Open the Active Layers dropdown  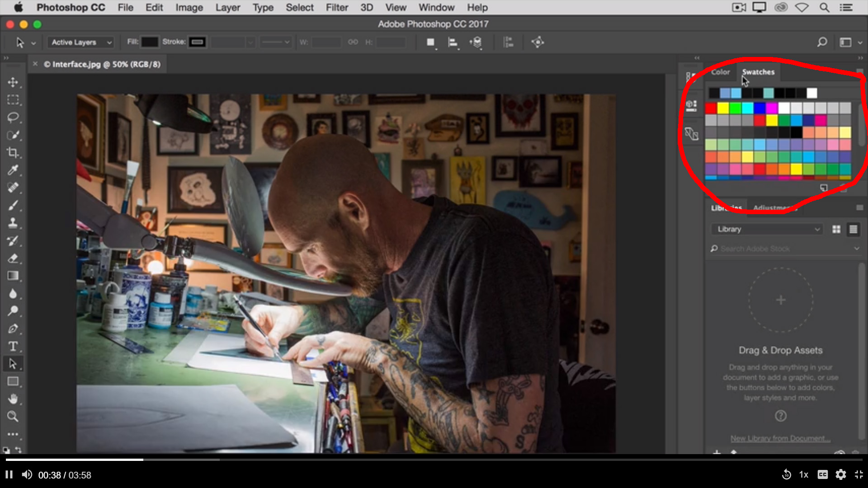[x=80, y=42]
